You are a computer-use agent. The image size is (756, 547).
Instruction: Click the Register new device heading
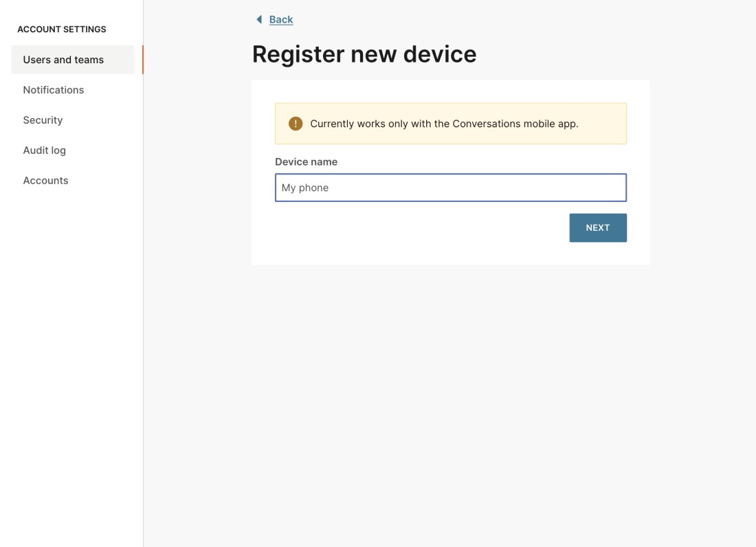tap(364, 54)
